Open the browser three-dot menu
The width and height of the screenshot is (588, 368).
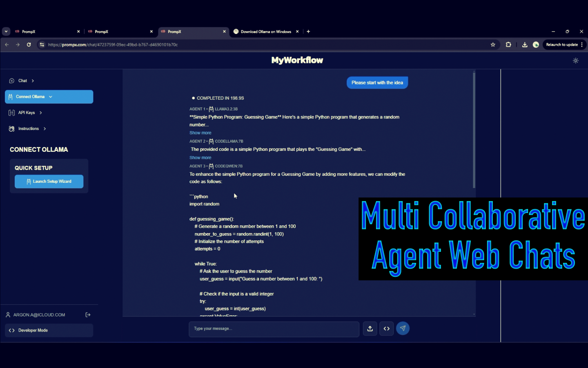582,45
